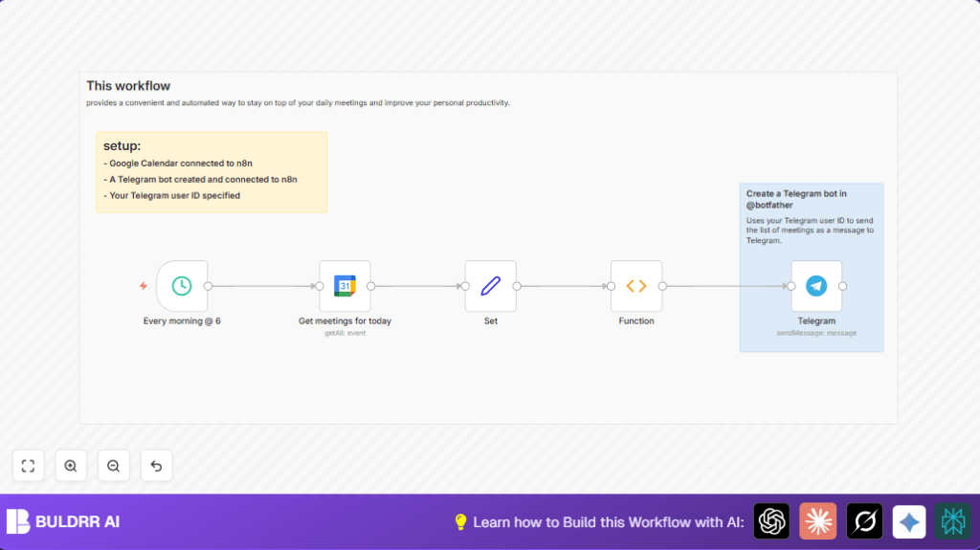
Task: Click "Create a Telegram bot in @botfather" note title
Action: pos(796,199)
